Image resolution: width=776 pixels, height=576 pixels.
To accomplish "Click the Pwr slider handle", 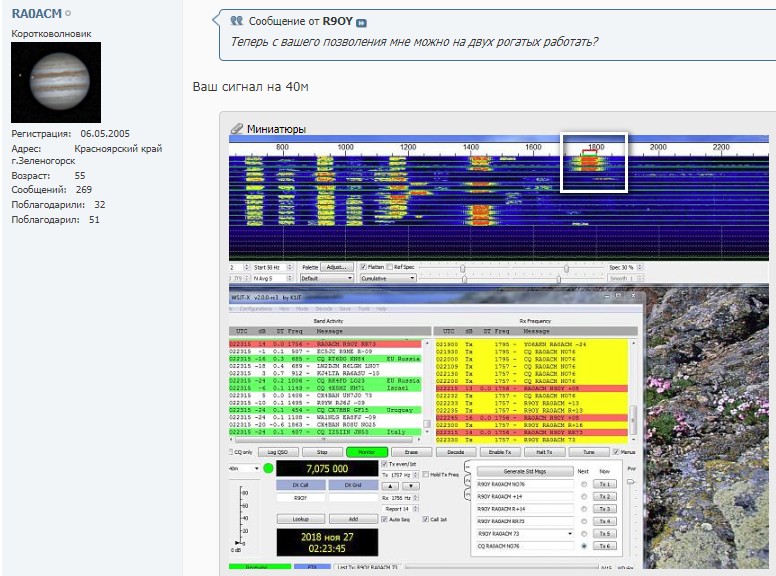I will coord(631,484).
